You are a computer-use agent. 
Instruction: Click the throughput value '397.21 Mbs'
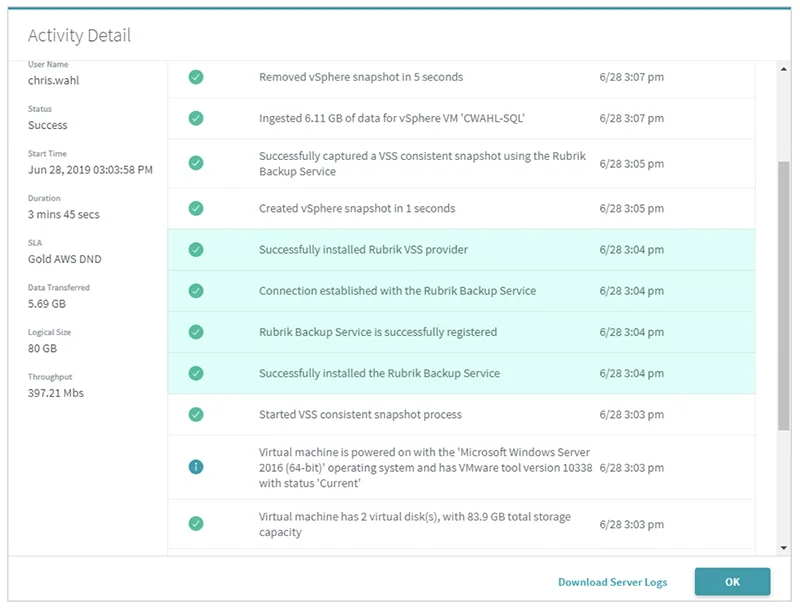(x=56, y=393)
